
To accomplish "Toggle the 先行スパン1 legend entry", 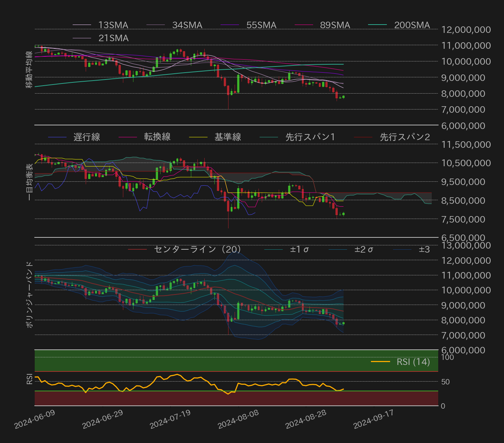I will click(x=298, y=137).
